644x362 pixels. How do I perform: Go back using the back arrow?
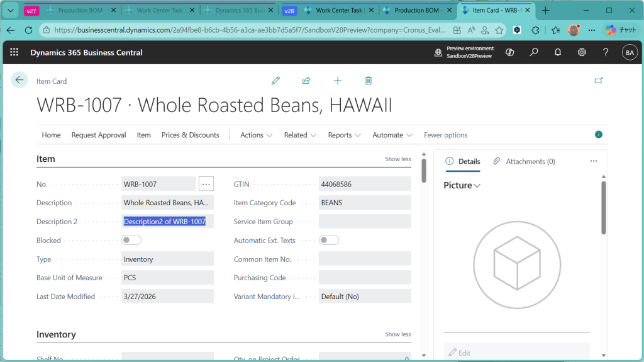(x=19, y=80)
